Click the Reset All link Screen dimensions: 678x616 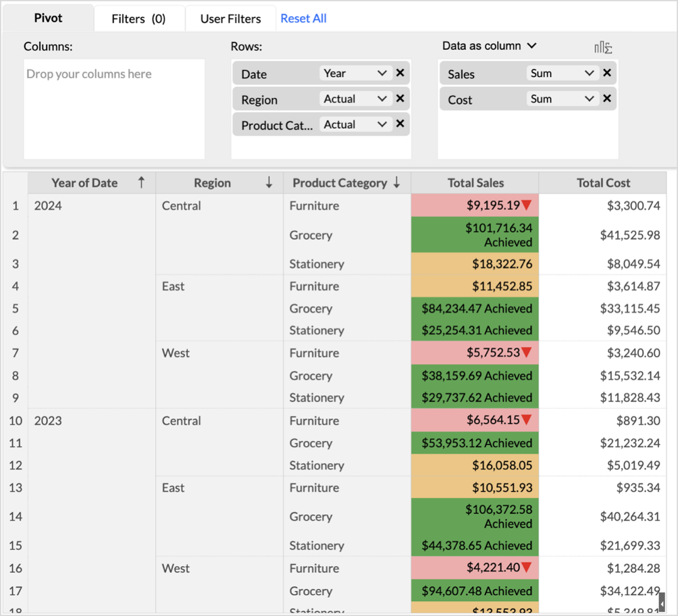tap(303, 18)
